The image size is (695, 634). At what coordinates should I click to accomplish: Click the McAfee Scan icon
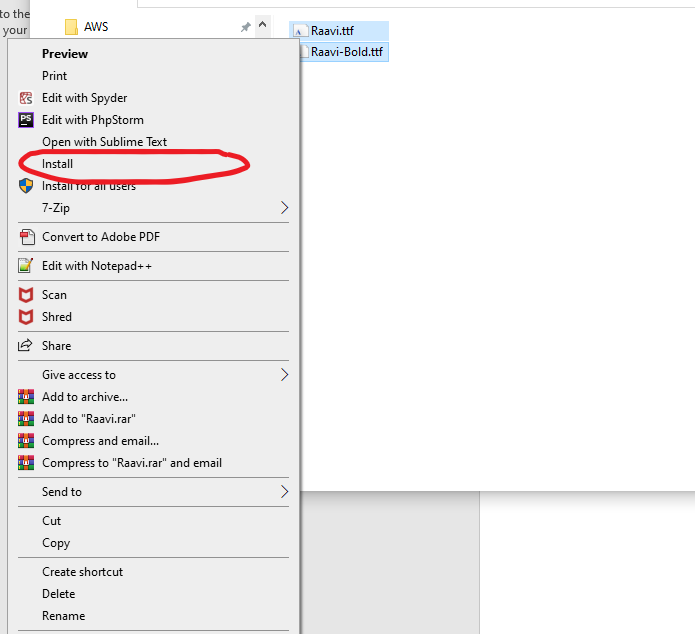tap(26, 295)
